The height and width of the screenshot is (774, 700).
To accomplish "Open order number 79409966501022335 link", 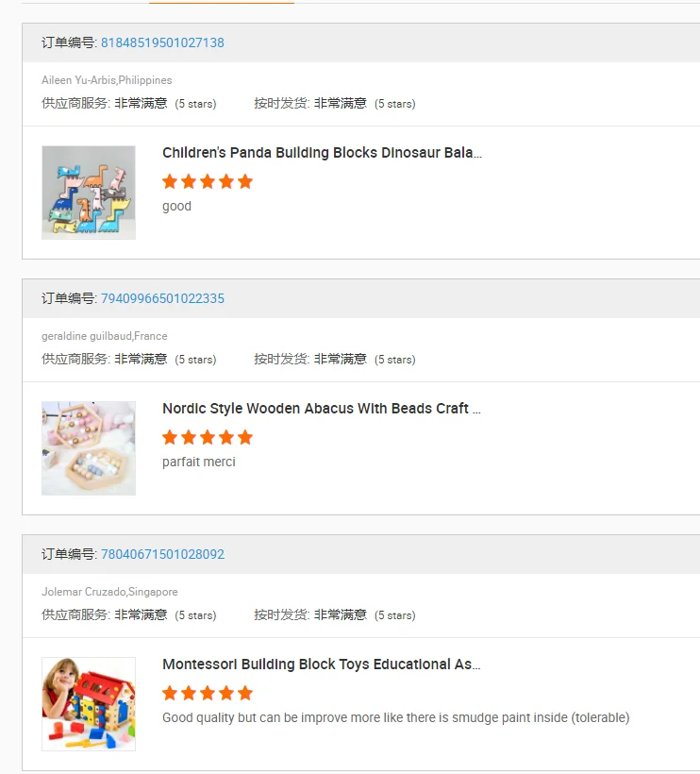I will 162,298.
